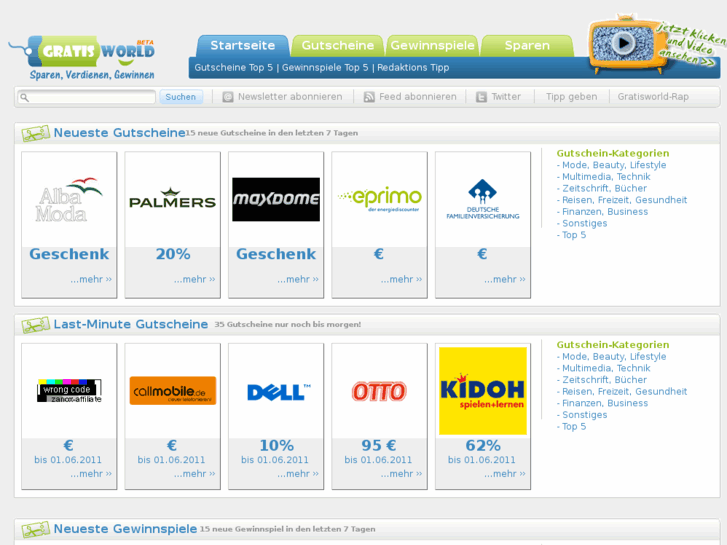
Task: Open Last-Minute Gutscheine section heading
Action: click(x=131, y=324)
